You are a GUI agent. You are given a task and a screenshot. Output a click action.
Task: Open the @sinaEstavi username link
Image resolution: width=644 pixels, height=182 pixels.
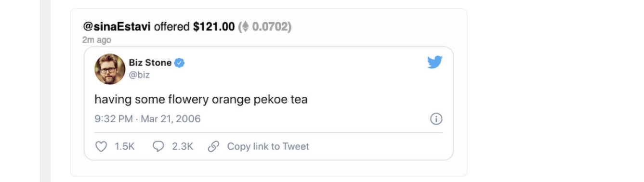coord(117,26)
